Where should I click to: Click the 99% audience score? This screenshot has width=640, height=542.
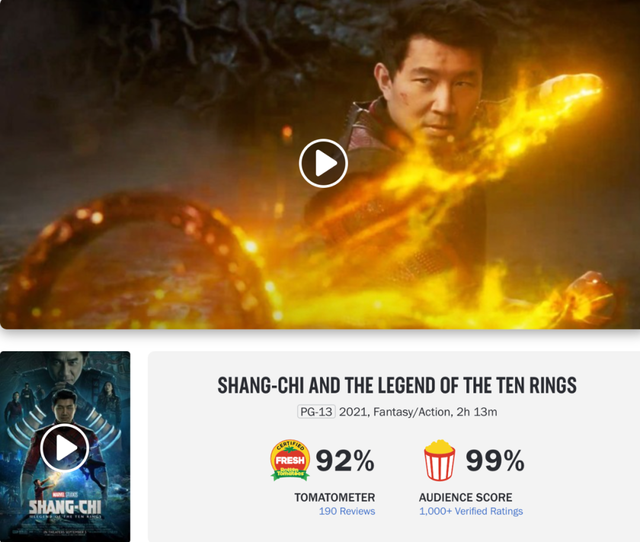495,460
